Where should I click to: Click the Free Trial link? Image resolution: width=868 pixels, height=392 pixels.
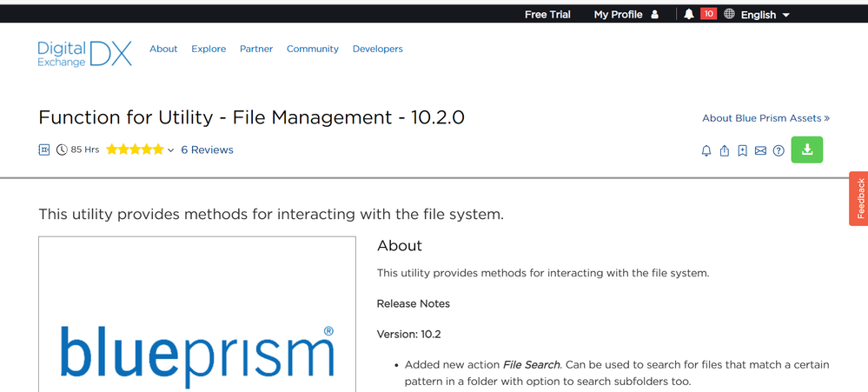point(547,15)
